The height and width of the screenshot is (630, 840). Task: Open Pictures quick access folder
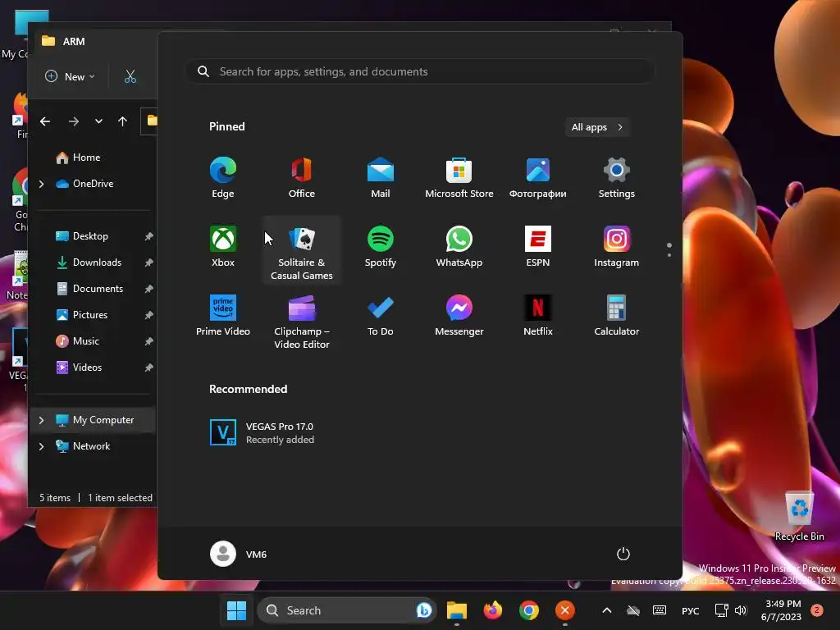pos(81,315)
